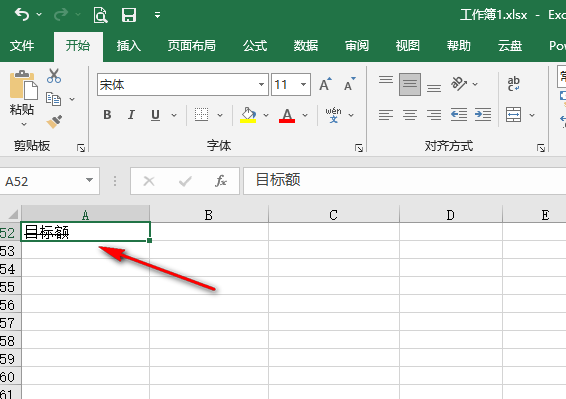Toggle Bold formatting
The width and height of the screenshot is (566, 399).
point(107,115)
